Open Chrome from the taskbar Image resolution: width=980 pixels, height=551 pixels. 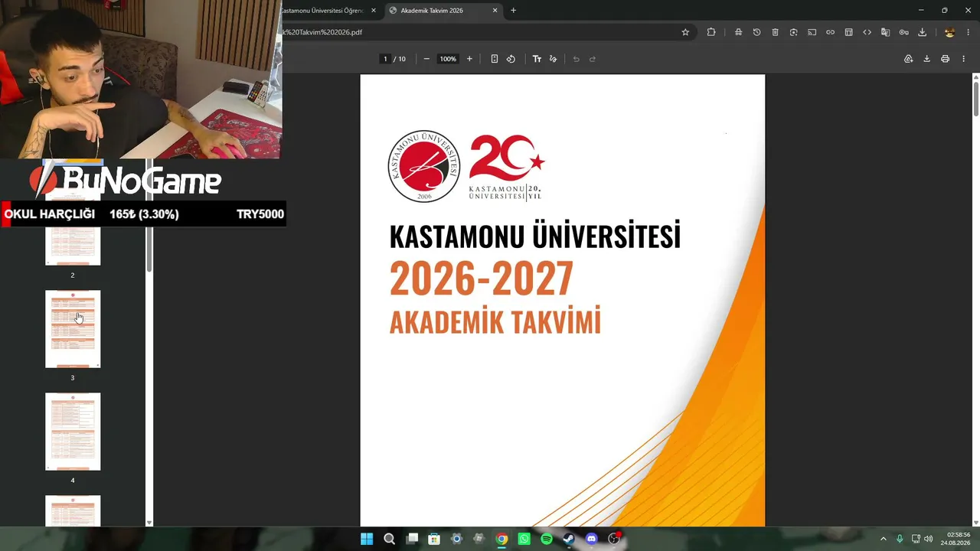tap(501, 539)
